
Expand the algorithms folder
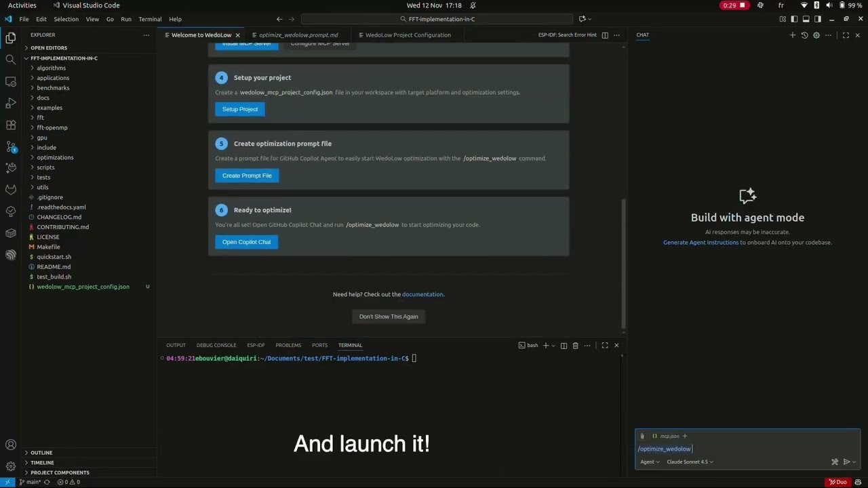(51, 68)
